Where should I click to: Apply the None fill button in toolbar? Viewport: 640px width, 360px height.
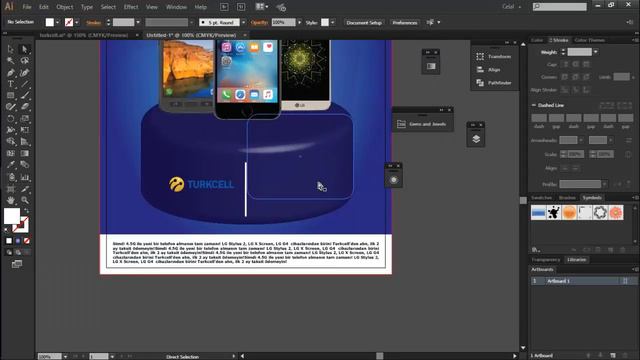point(27,241)
